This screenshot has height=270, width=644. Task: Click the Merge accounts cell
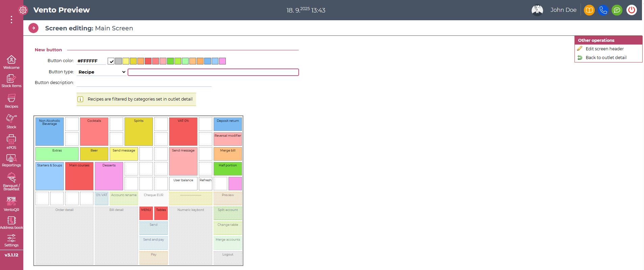point(228,243)
